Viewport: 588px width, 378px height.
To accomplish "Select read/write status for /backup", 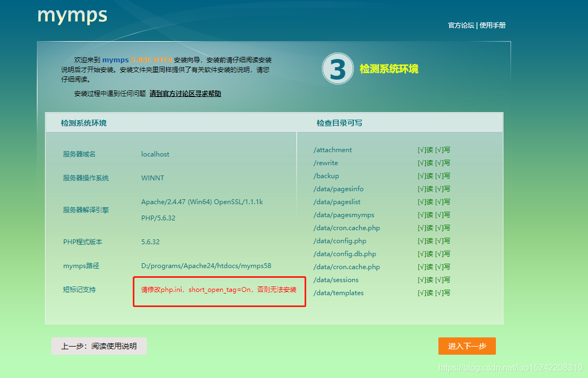I will [x=434, y=175].
